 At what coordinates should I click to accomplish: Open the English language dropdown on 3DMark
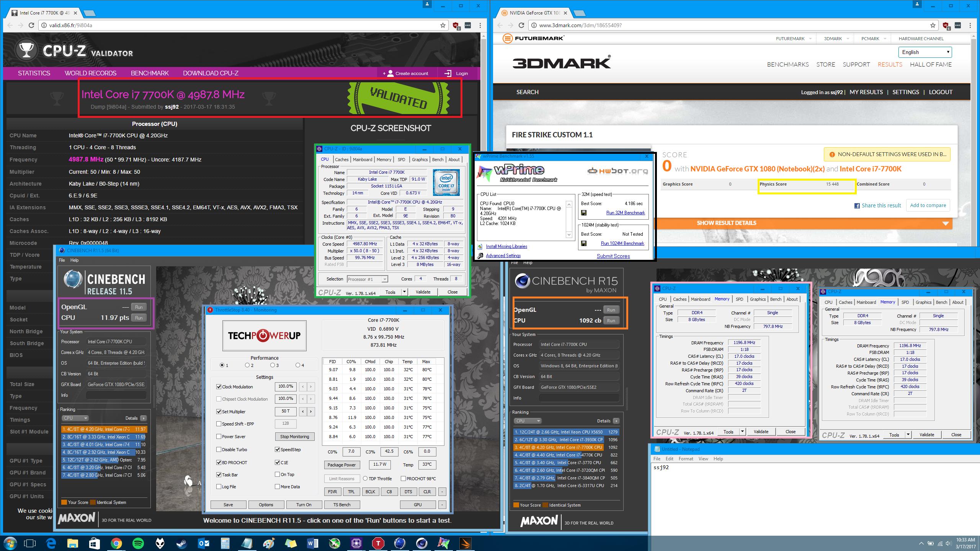(925, 52)
